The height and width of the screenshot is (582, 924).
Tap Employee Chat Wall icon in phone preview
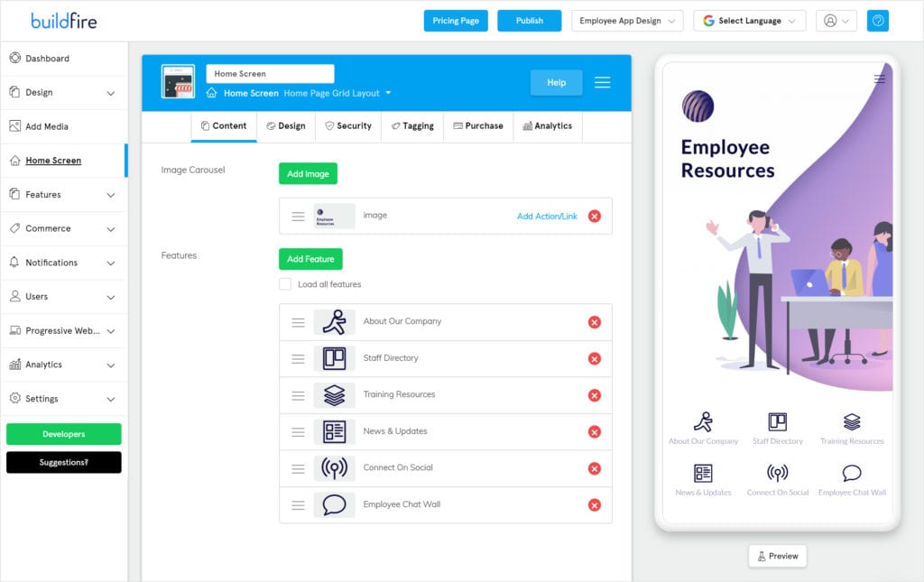point(852,474)
